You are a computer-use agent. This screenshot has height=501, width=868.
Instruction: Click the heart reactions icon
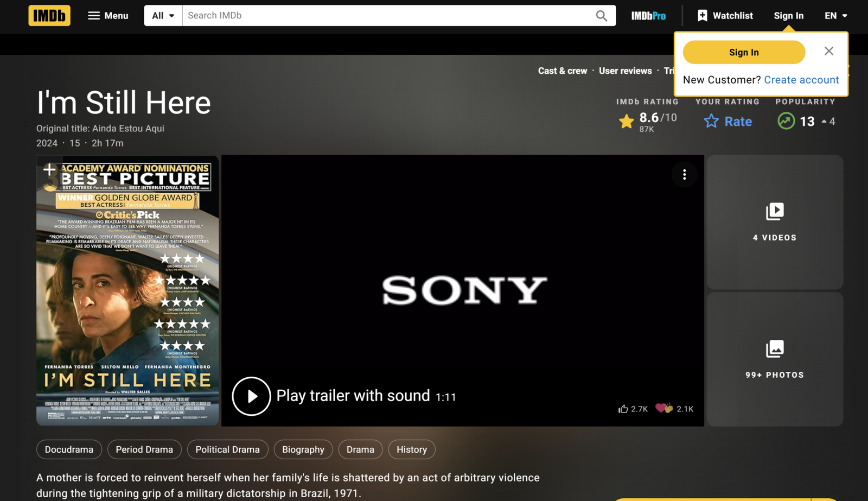(664, 408)
